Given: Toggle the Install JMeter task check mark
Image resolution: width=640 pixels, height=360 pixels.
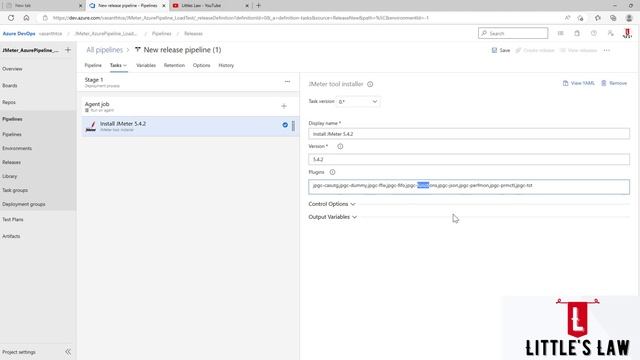Looking at the screenshot, I should tap(285, 125).
